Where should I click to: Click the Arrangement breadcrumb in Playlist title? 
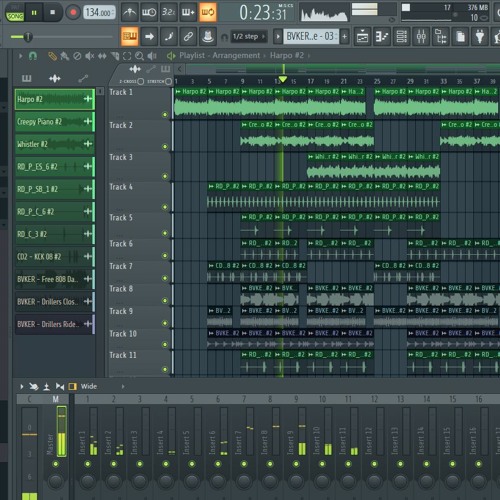pos(236,55)
